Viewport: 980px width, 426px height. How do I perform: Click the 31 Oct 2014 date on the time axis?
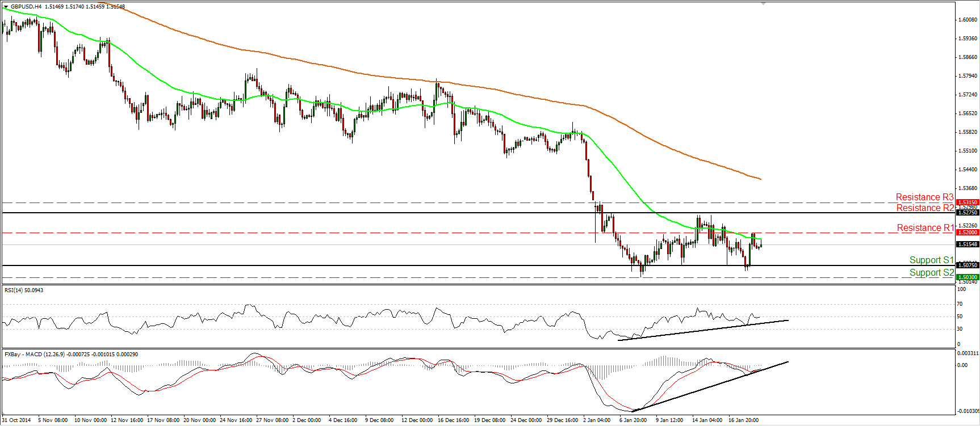click(16, 420)
